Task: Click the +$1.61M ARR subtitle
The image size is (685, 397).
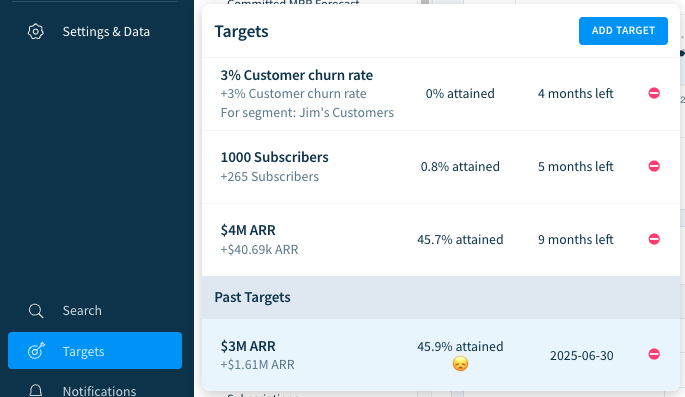Action: (257, 364)
